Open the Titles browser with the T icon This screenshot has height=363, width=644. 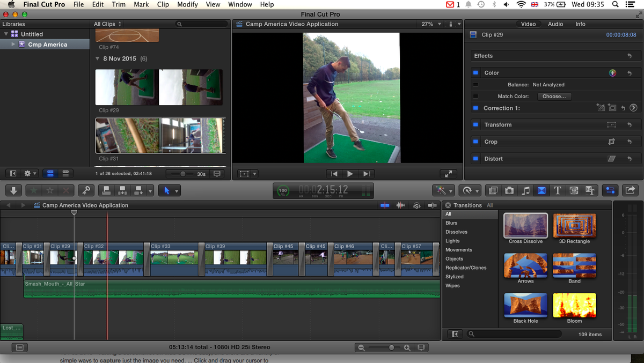[558, 190]
